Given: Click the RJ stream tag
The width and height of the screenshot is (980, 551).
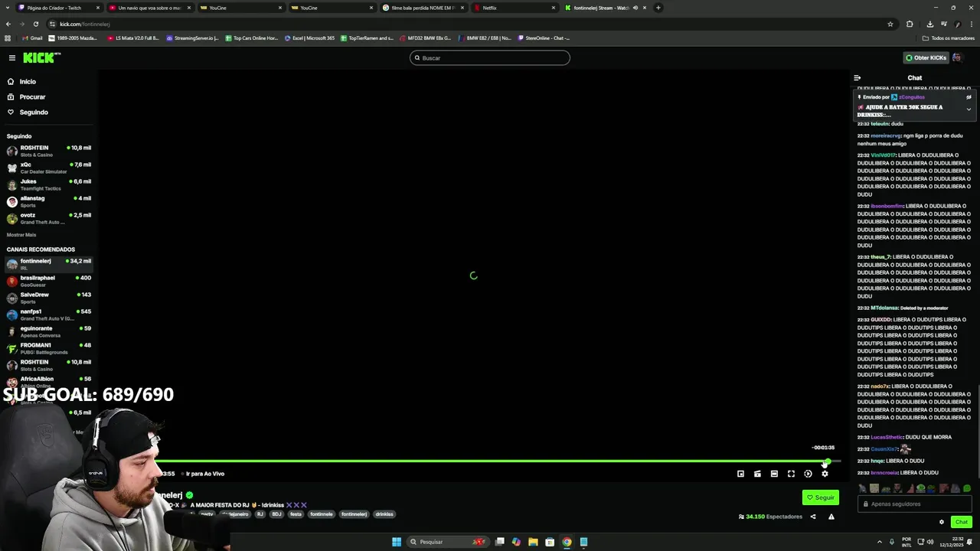Looking at the screenshot, I should coord(260,514).
